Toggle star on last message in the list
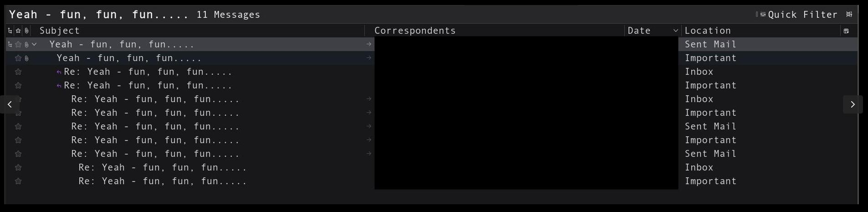Screen dimensions: 868x212 18,181
